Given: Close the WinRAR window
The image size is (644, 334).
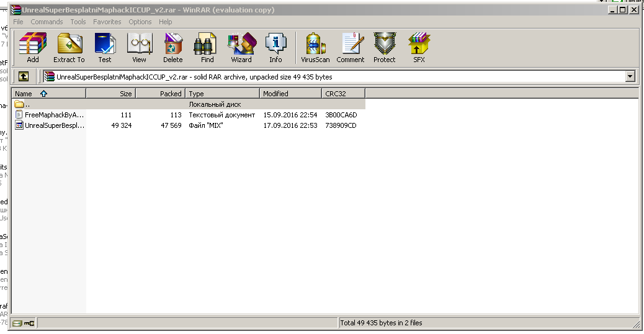Looking at the screenshot, I should pyautogui.click(x=634, y=10).
